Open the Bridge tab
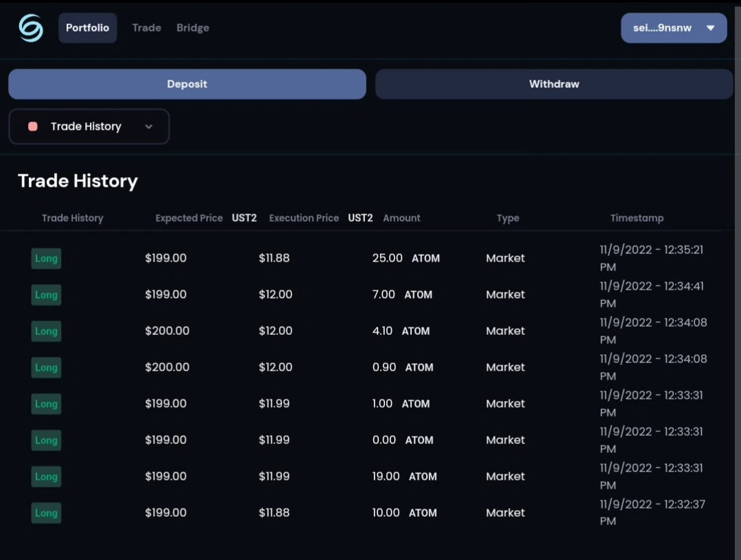The height and width of the screenshot is (560, 741). [193, 28]
